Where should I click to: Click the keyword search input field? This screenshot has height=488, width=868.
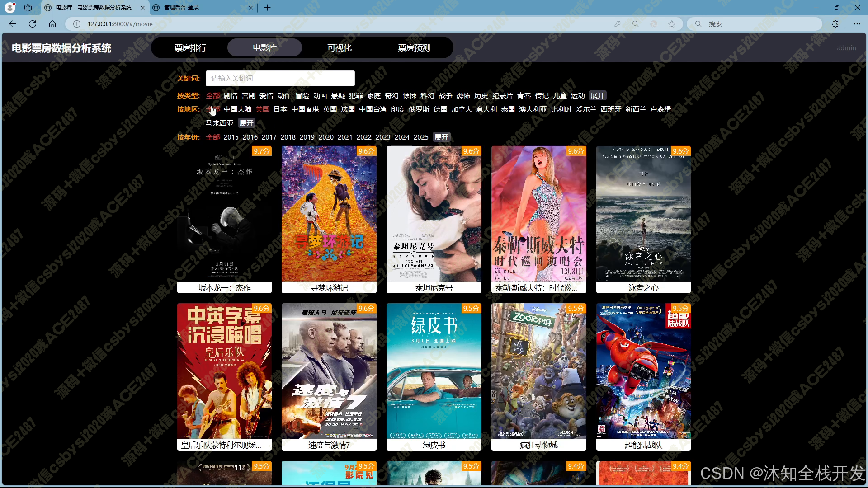(x=280, y=79)
